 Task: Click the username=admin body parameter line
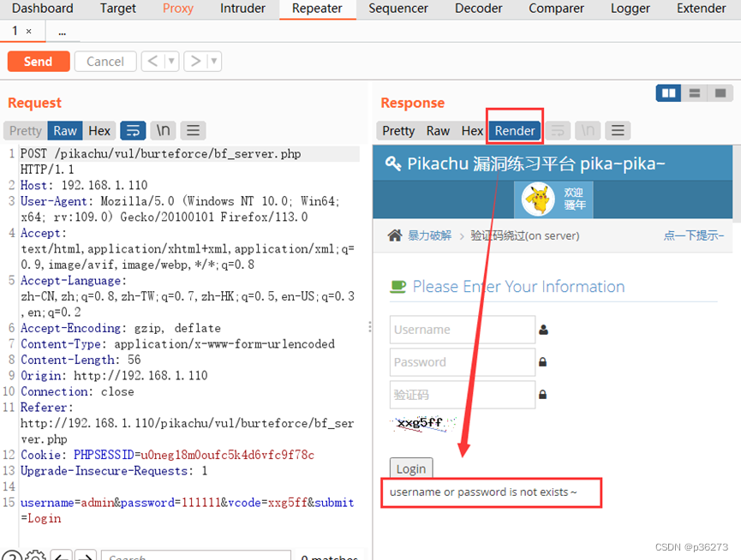tap(187, 510)
